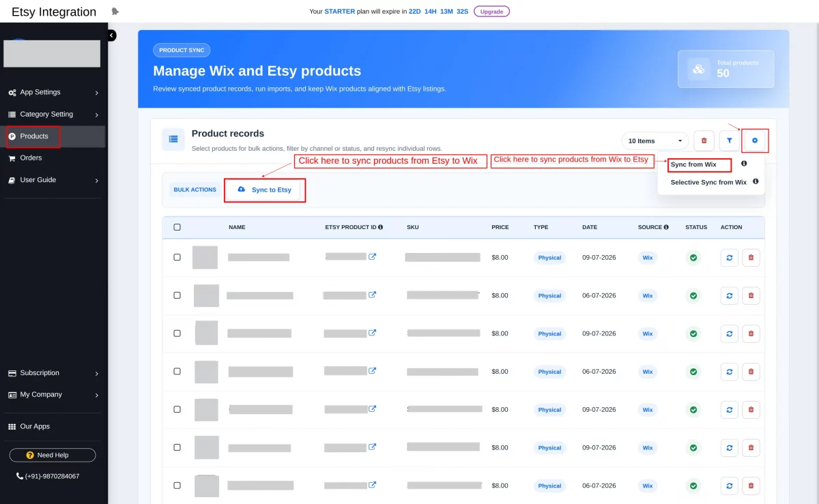Click the Our Apps grid icon
This screenshot has width=819, height=504.
(x=12, y=426)
